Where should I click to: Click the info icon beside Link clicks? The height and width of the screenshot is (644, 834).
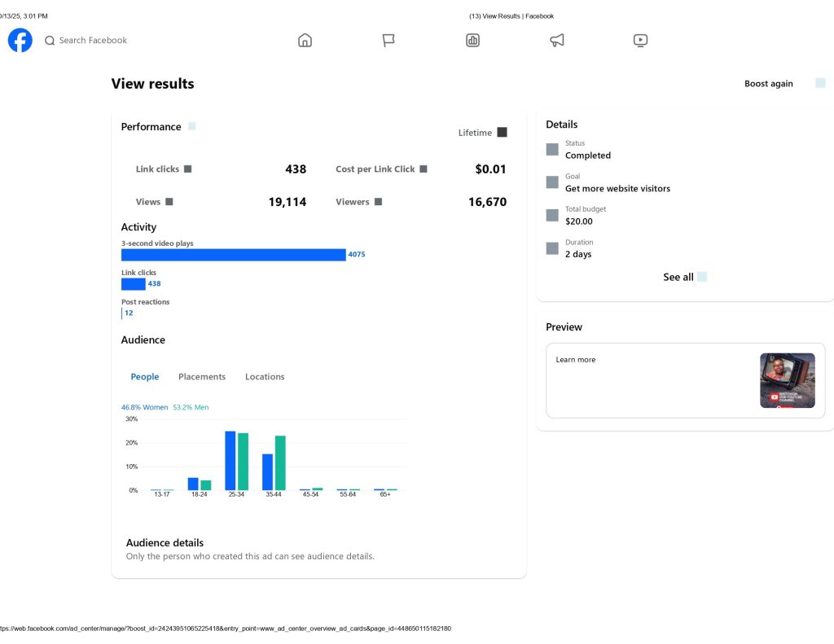(x=187, y=169)
